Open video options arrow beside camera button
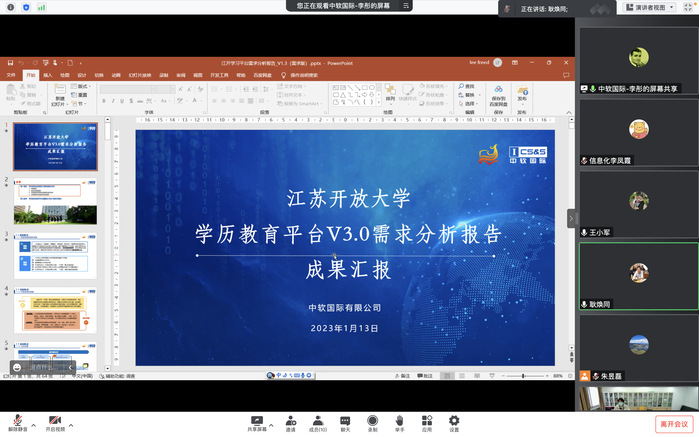The image size is (699, 437). tap(71, 425)
